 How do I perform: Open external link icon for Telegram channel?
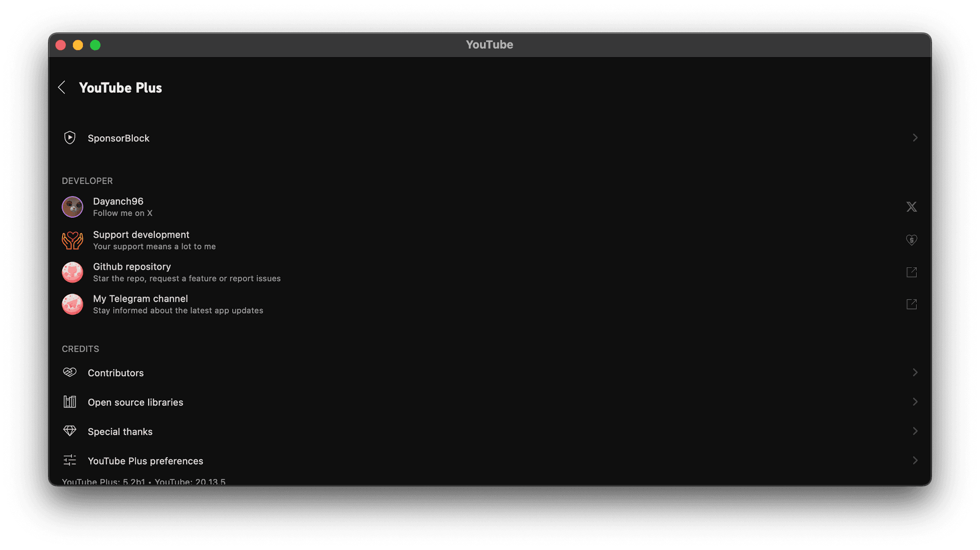pyautogui.click(x=911, y=304)
